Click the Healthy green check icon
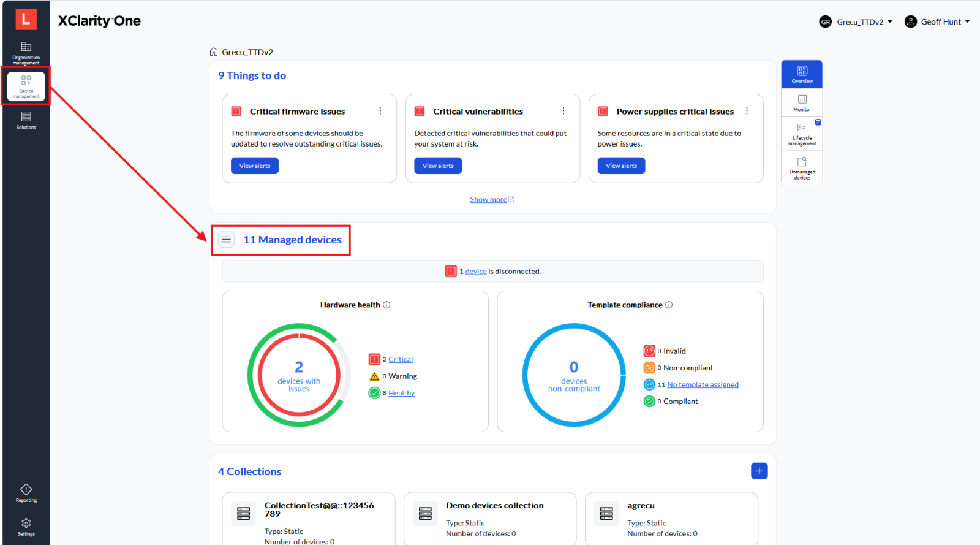This screenshot has width=980, height=545. pyautogui.click(x=374, y=393)
